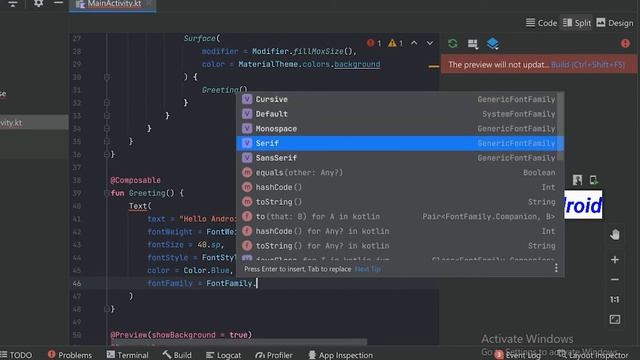Click the completion popup scrollbar

[561, 127]
